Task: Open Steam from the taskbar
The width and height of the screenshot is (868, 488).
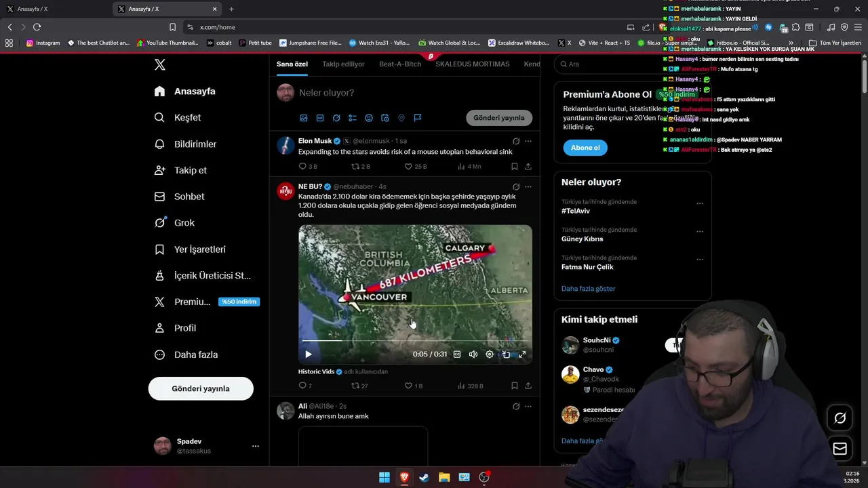Action: [x=424, y=477]
